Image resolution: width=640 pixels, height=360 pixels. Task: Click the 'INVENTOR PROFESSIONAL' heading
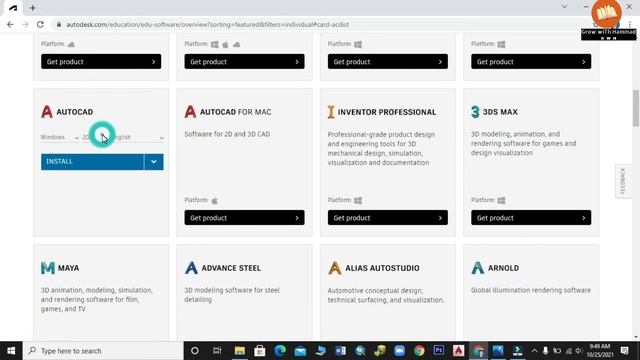(x=387, y=112)
